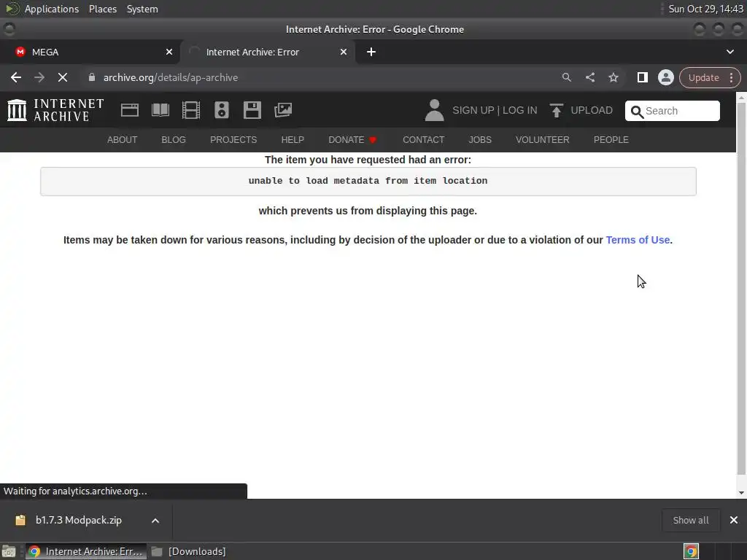Image resolution: width=747 pixels, height=560 pixels.
Task: Expand the tab search dropdown arrow
Action: coord(729,52)
